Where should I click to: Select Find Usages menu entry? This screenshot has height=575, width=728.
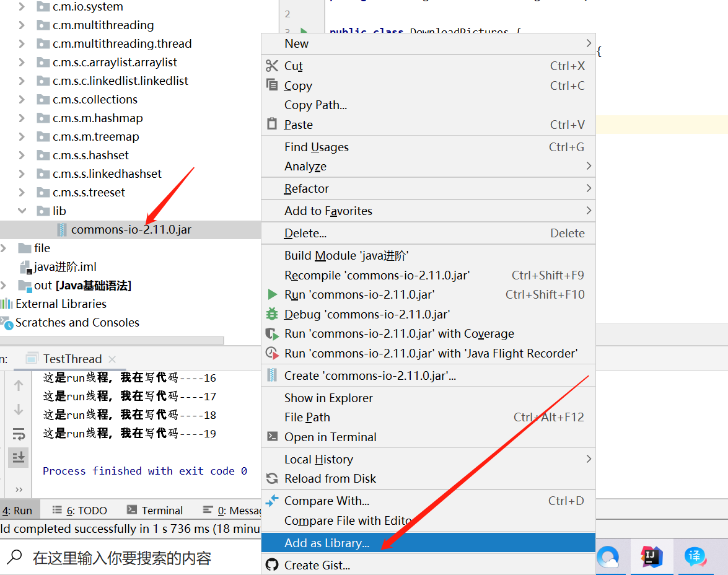click(x=428, y=147)
